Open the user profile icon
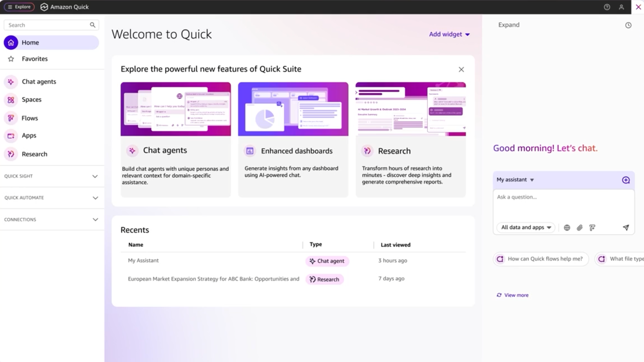 (621, 7)
